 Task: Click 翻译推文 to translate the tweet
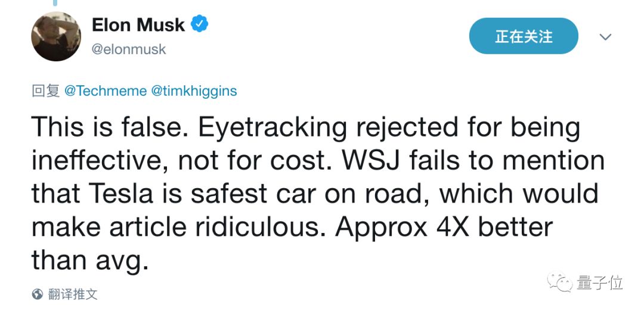[74, 294]
